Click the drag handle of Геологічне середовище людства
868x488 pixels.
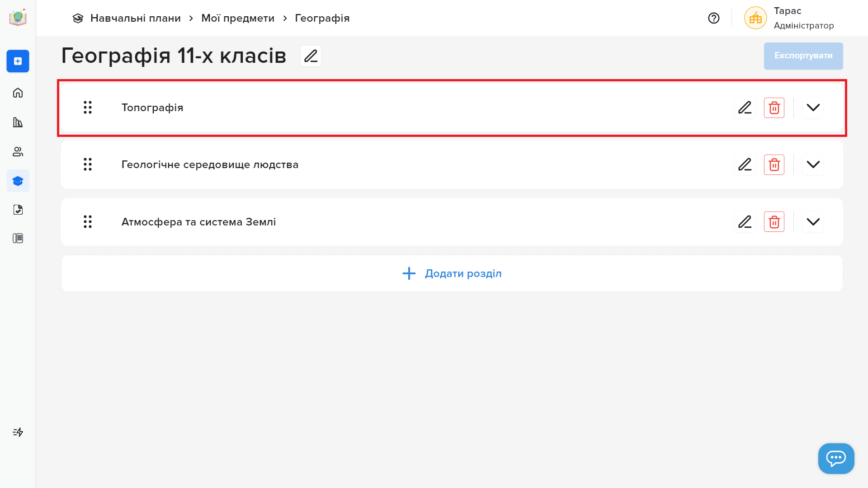coord(88,164)
